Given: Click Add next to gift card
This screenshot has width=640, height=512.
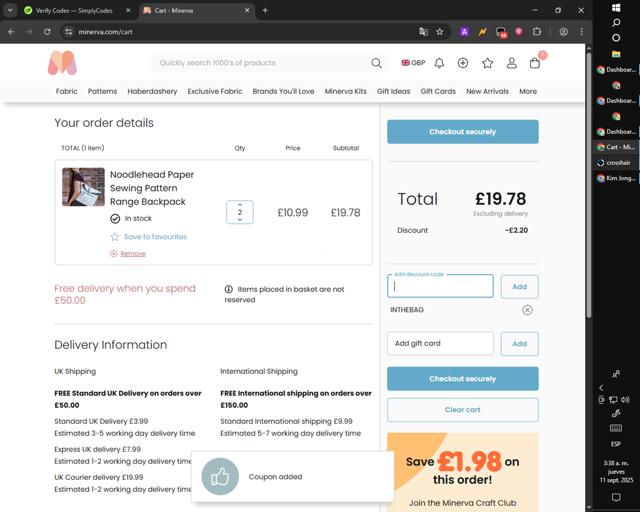Looking at the screenshot, I should click(x=519, y=344).
